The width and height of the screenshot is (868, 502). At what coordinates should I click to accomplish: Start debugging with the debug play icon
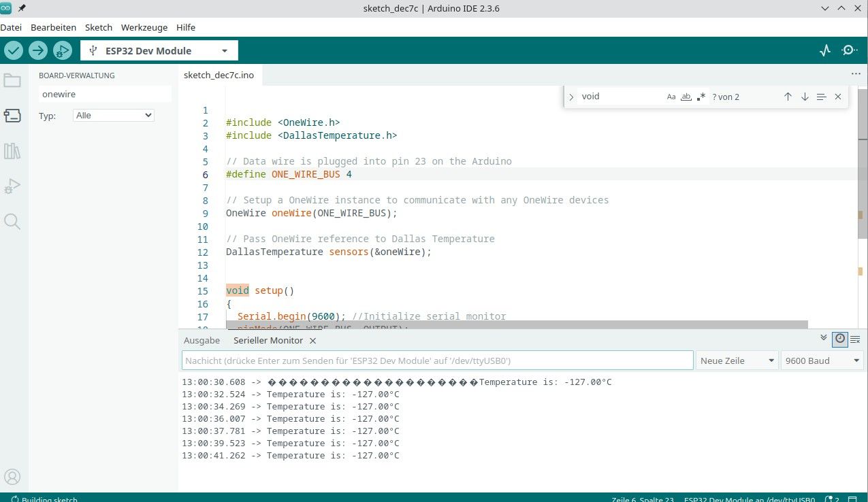point(63,50)
